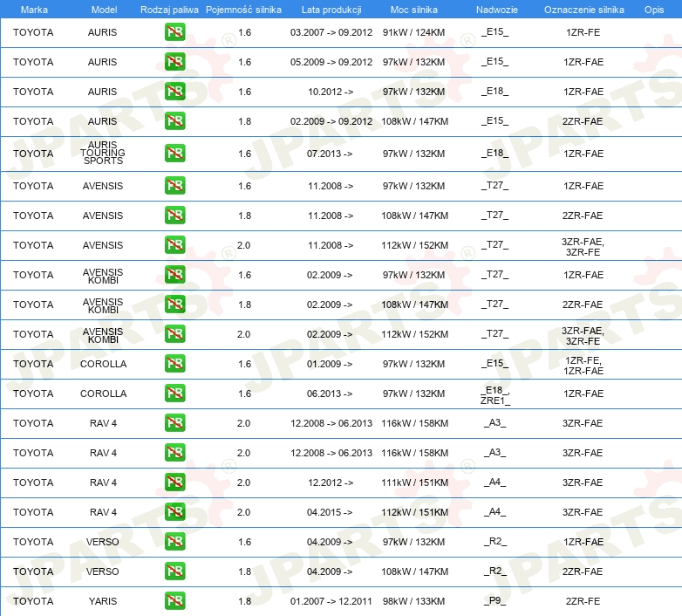Click the Nadwozie column header

pos(497,10)
